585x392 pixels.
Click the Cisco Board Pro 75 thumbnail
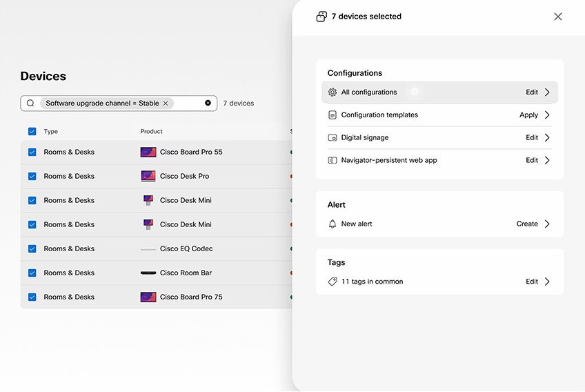point(148,297)
